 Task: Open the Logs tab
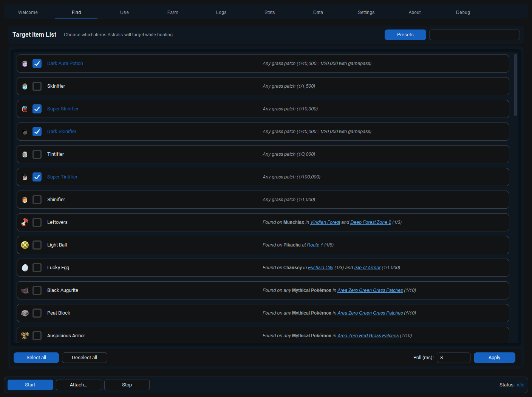[x=221, y=12]
